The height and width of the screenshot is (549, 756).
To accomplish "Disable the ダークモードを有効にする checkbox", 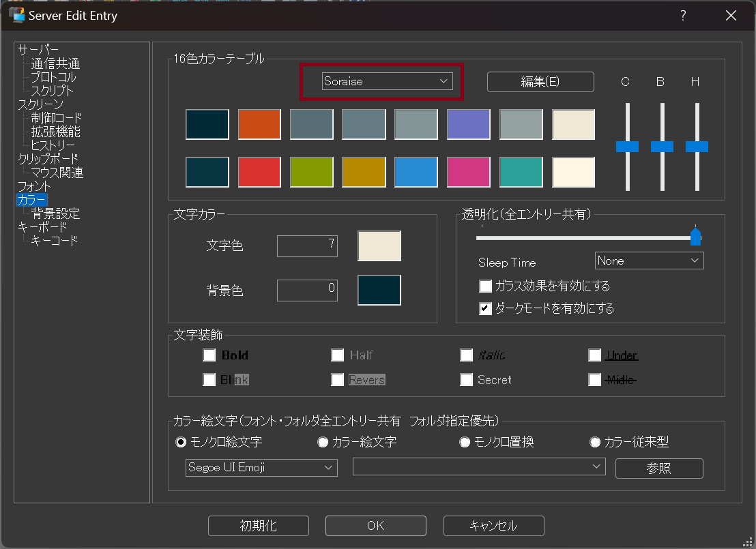I will click(485, 308).
